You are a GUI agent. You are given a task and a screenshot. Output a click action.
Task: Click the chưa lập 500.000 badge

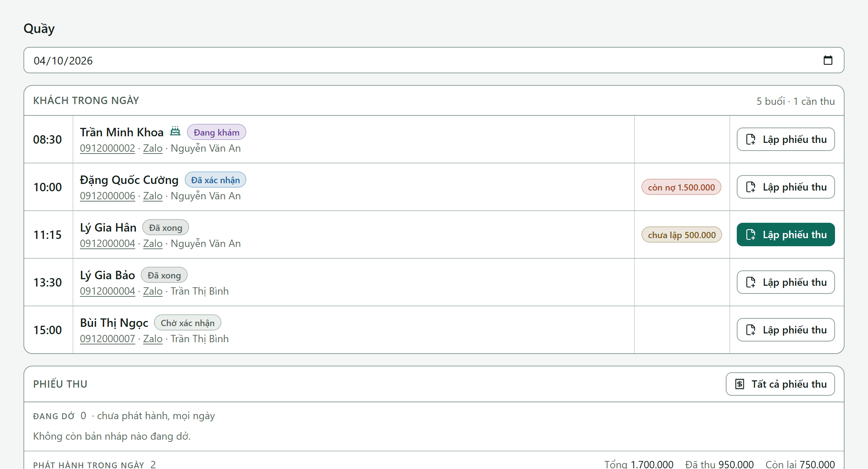pyautogui.click(x=682, y=235)
